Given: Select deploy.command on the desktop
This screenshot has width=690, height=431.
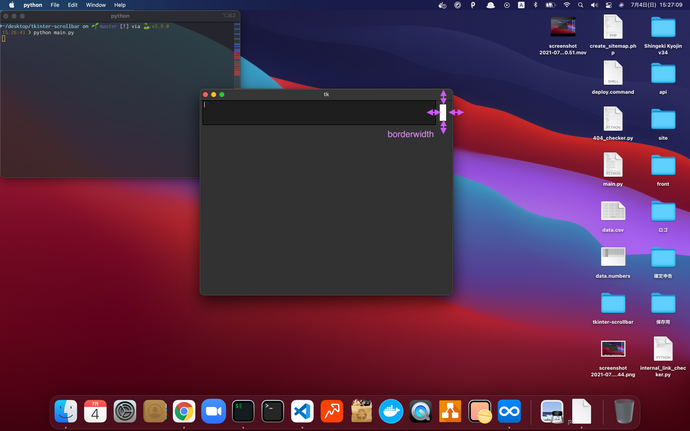Looking at the screenshot, I should (x=613, y=77).
